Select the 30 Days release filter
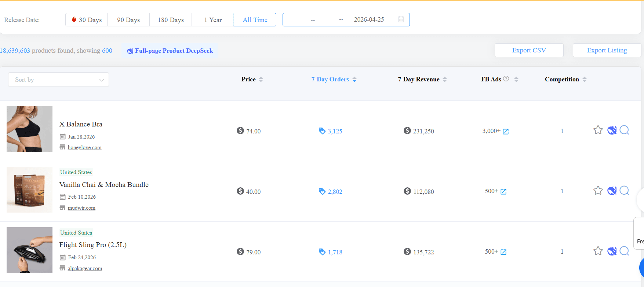 pos(87,20)
